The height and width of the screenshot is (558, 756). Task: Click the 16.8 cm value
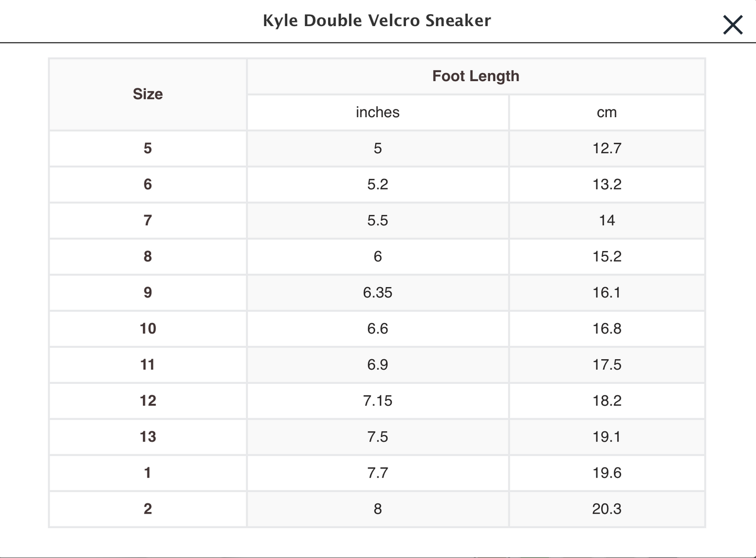pos(606,329)
